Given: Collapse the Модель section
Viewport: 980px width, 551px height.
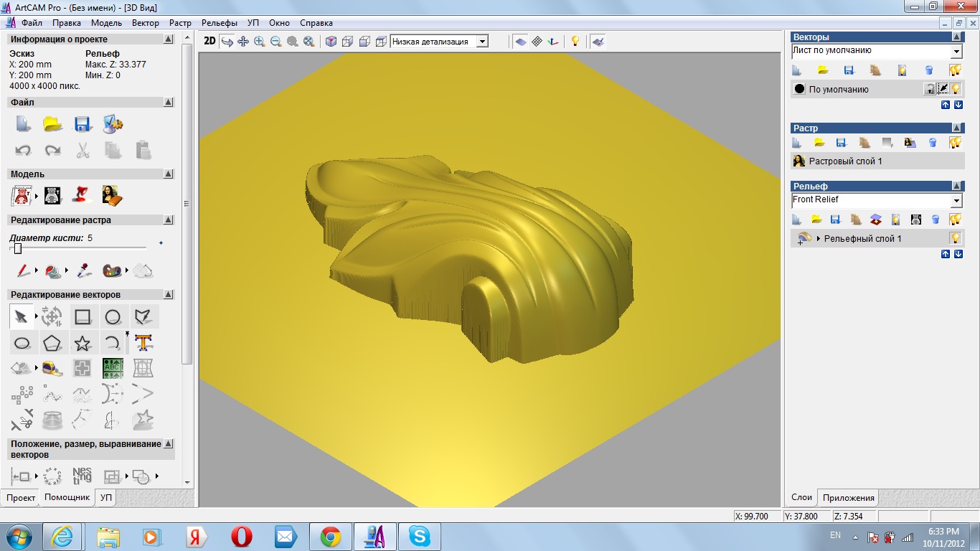Looking at the screenshot, I should 169,174.
